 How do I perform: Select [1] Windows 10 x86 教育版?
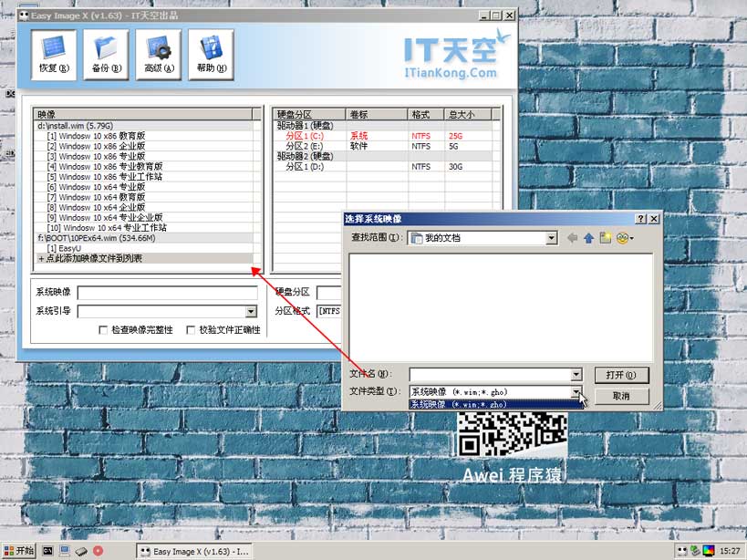(143, 136)
